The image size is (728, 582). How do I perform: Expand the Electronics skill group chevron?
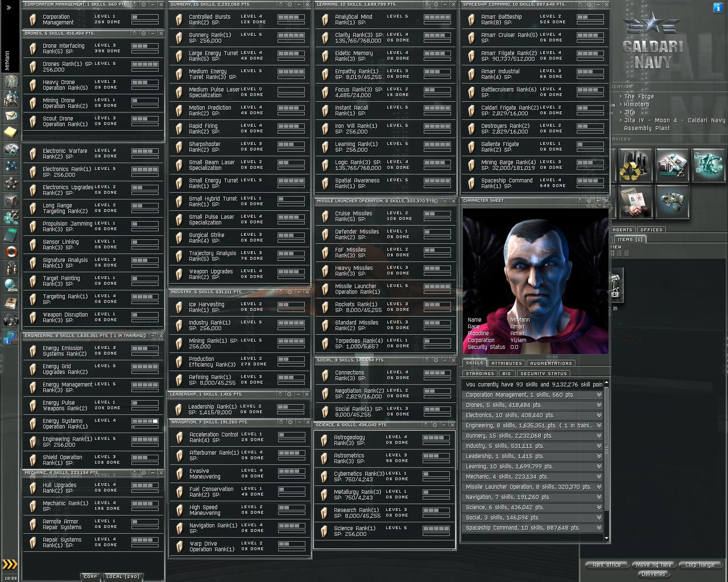[x=599, y=415]
